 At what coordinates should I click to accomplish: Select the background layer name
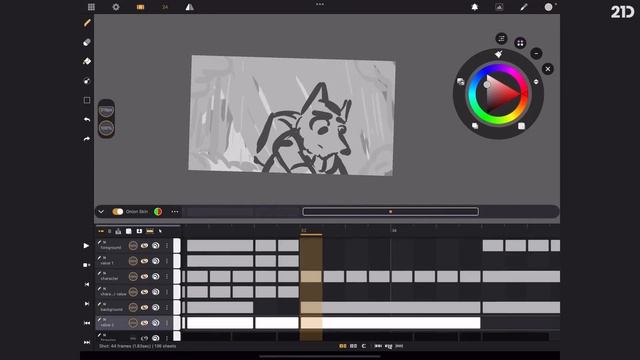[111, 309]
